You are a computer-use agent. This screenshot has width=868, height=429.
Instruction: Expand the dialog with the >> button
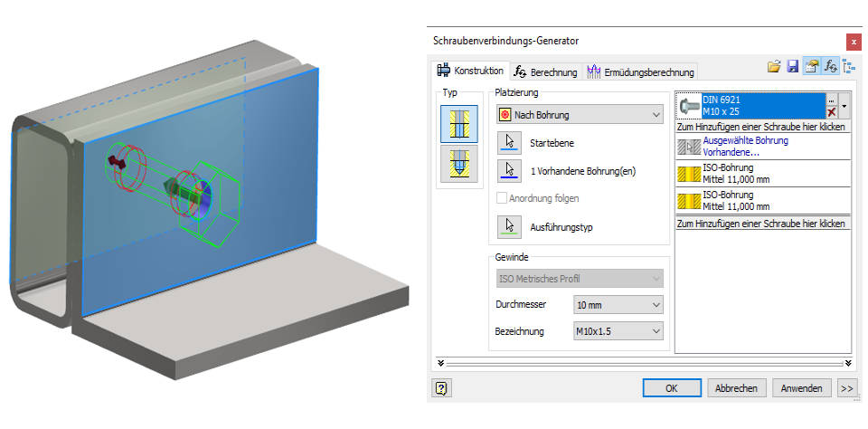[846, 388]
